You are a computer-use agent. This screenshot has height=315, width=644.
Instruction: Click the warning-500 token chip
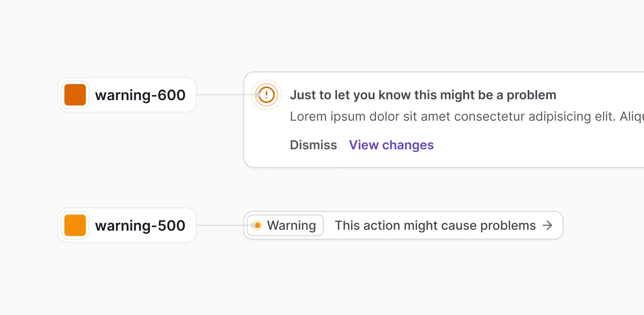(x=127, y=225)
